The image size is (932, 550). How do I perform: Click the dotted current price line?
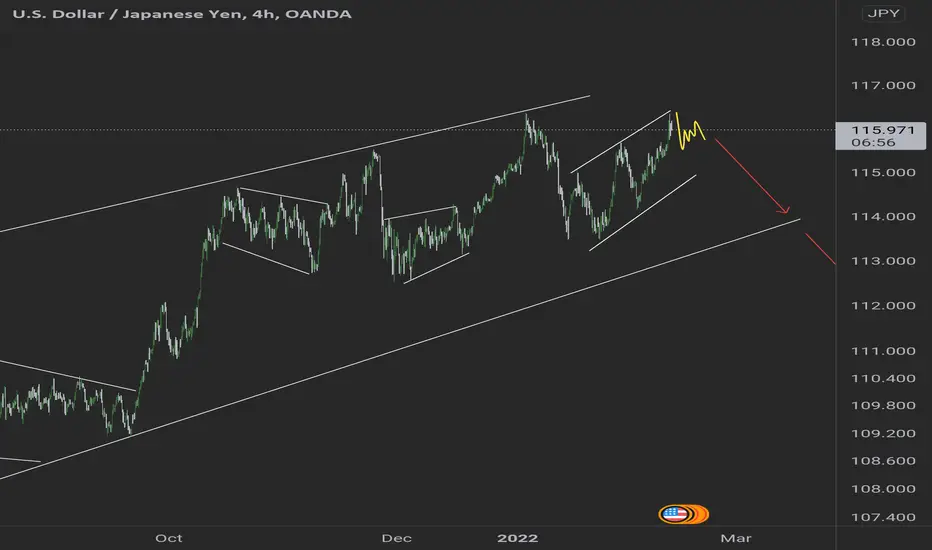416,129
